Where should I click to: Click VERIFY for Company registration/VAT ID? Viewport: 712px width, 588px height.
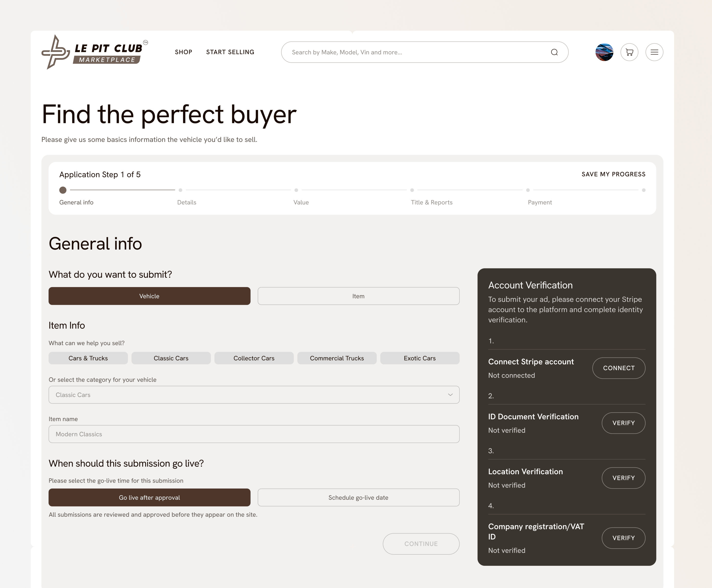[x=624, y=538]
